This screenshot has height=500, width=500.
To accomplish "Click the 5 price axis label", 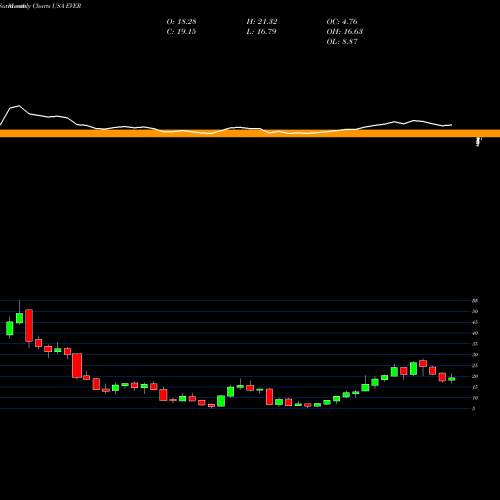I will 474,409.
